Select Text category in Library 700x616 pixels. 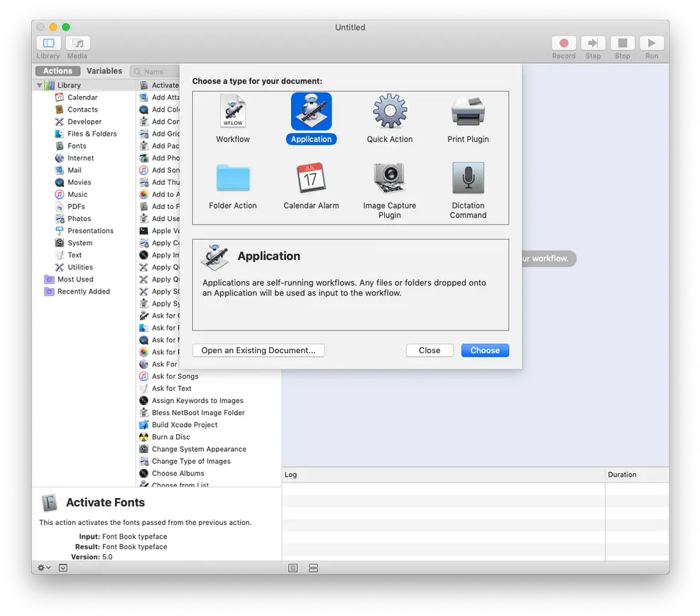coord(75,254)
